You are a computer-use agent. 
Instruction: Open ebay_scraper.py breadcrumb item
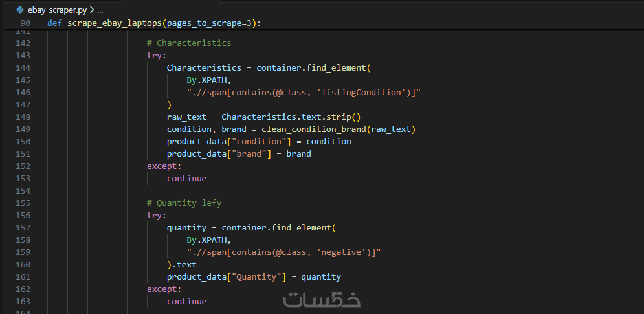57,10
